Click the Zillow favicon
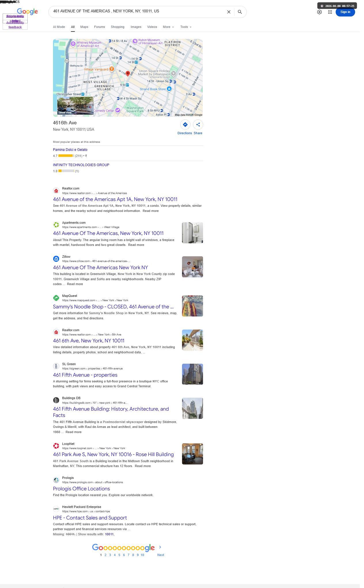 click(56, 259)
